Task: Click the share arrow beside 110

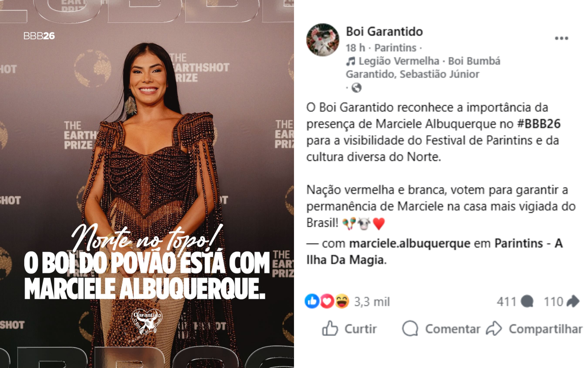Action: click(573, 301)
